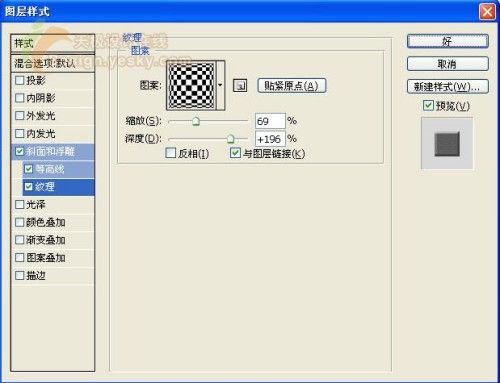This screenshot has height=383, width=500.
Task: Uncheck the 斜面和浮雕 checkbox
Action: 20,151
